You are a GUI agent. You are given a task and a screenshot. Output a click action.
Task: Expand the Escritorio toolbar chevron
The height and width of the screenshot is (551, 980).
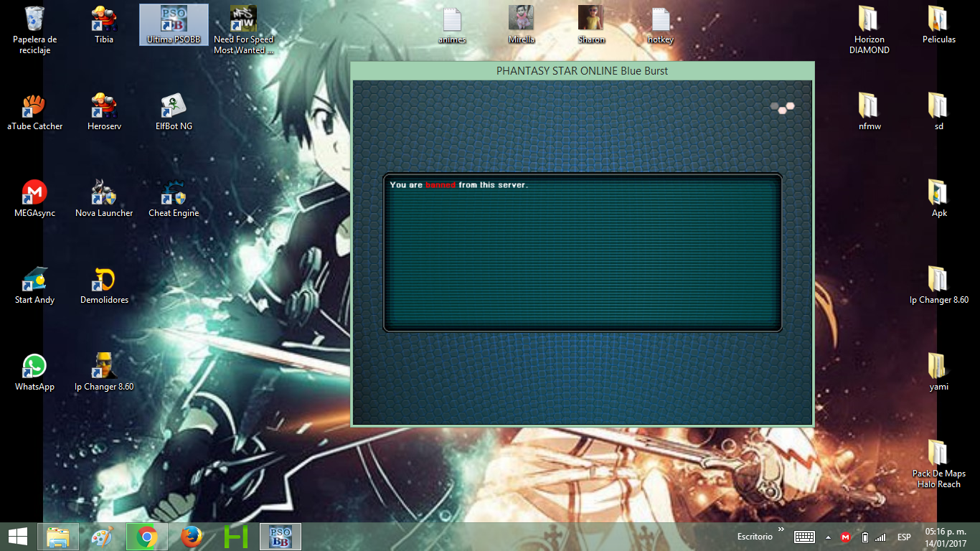pos(781,530)
